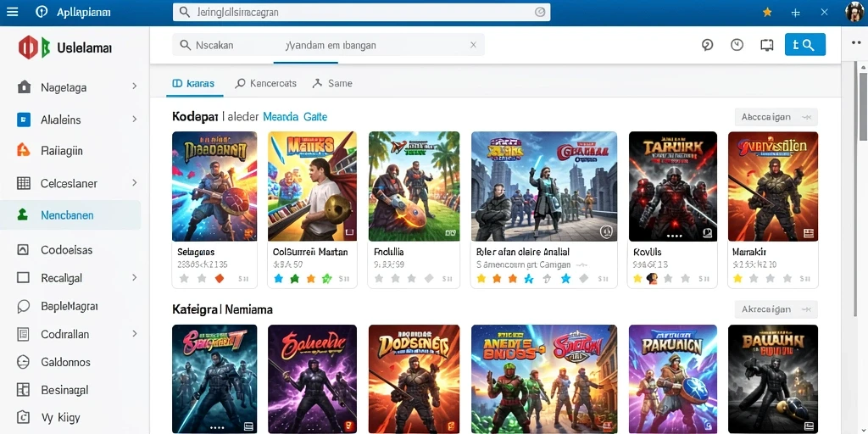Click the blue search button

(x=805, y=45)
